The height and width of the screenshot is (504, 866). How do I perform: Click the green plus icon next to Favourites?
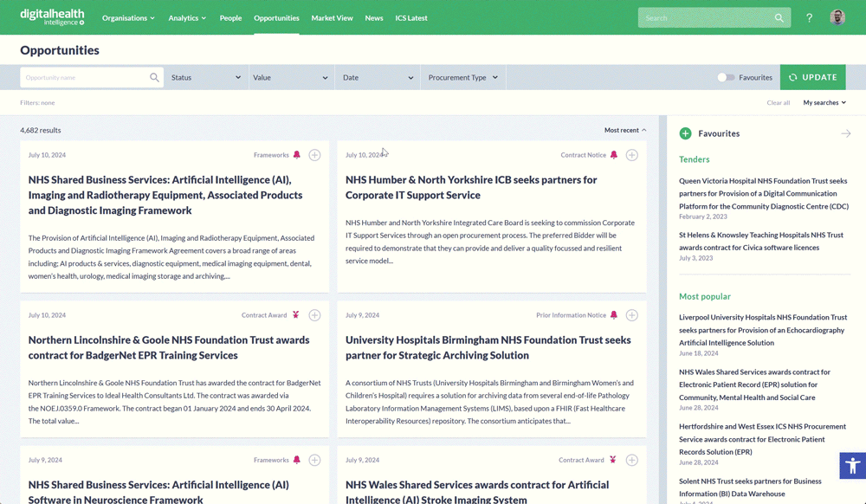coord(685,133)
